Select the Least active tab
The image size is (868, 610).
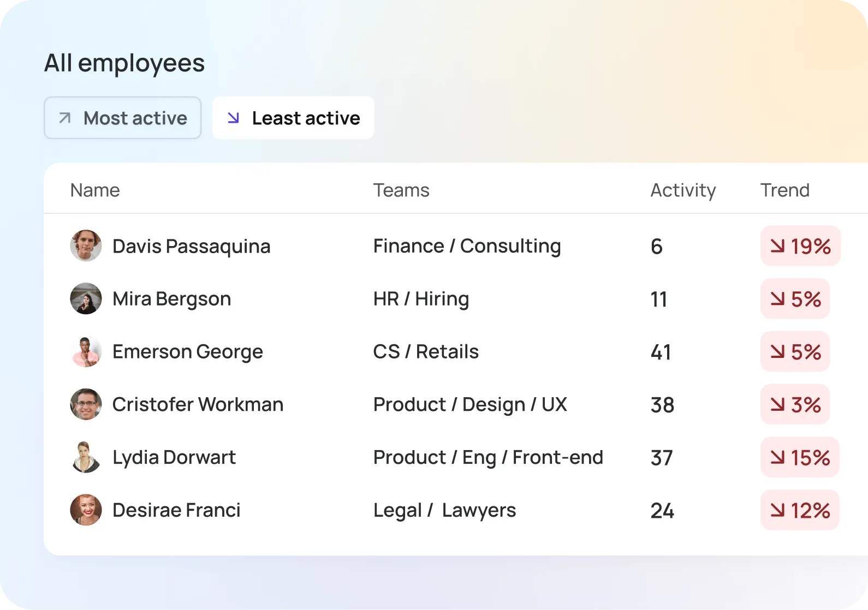[293, 118]
